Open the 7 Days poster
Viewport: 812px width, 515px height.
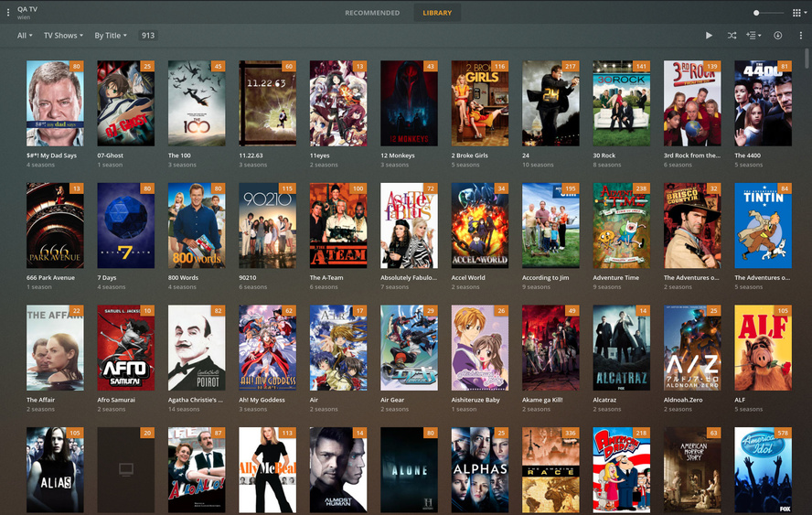tap(126, 225)
